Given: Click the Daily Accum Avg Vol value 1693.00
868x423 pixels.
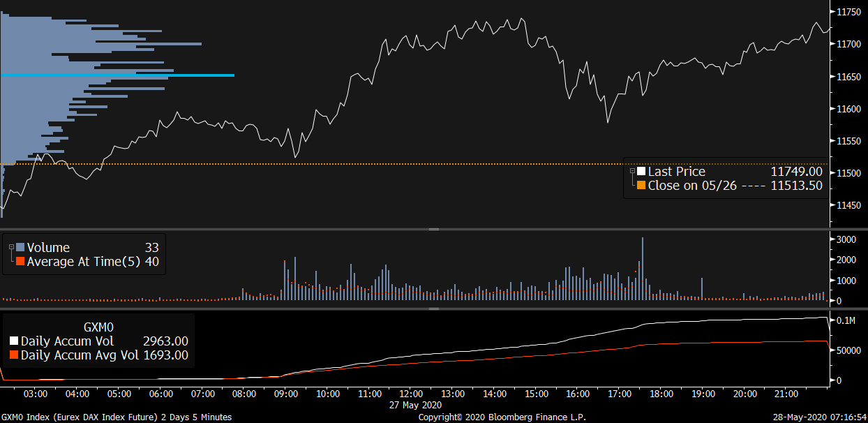Looking at the screenshot, I should (165, 355).
